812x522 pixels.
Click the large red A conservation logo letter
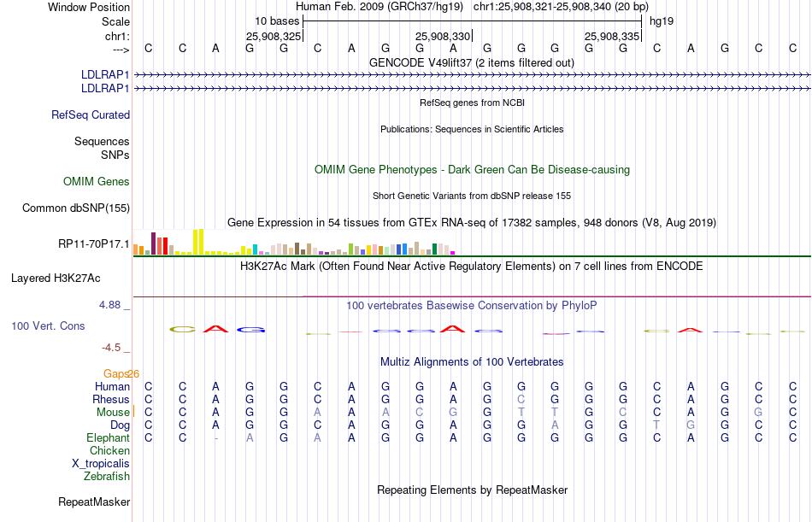[x=215, y=329]
